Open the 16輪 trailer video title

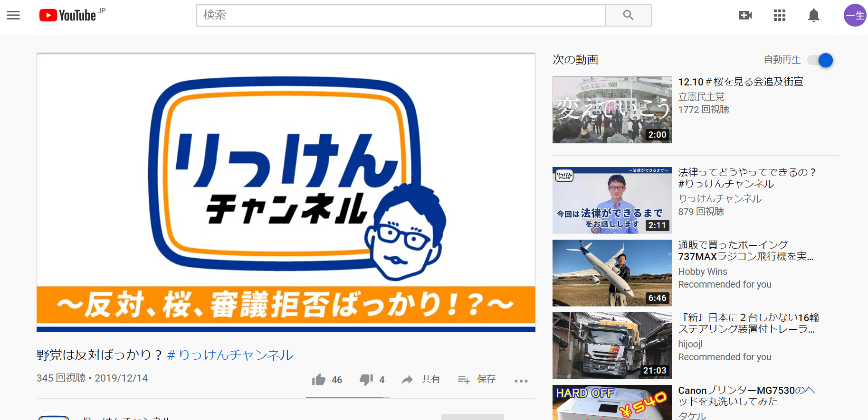[748, 323]
